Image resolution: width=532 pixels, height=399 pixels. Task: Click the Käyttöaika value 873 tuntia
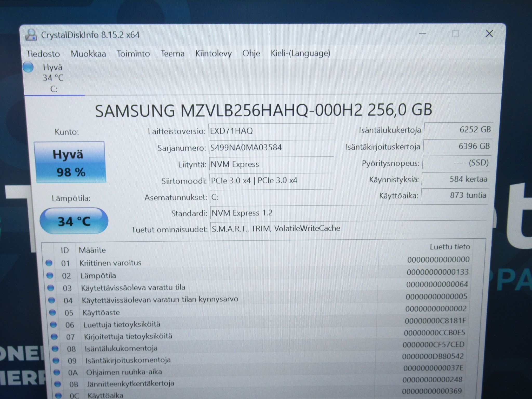tap(455, 195)
